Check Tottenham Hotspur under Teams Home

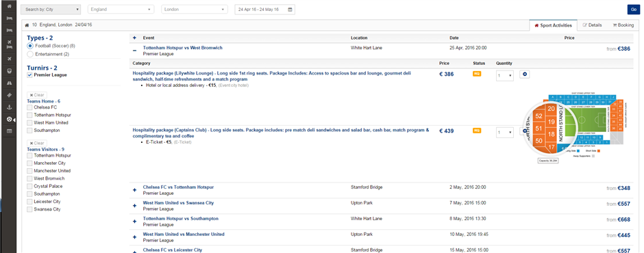29,115
